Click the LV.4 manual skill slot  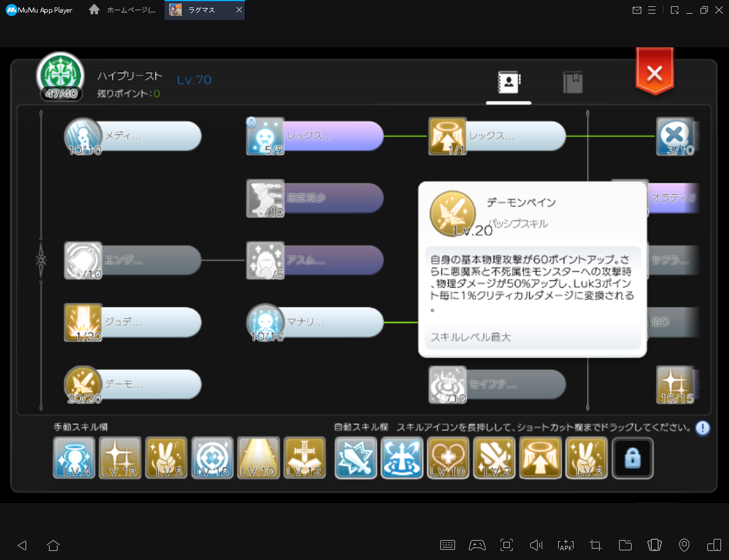click(x=74, y=458)
